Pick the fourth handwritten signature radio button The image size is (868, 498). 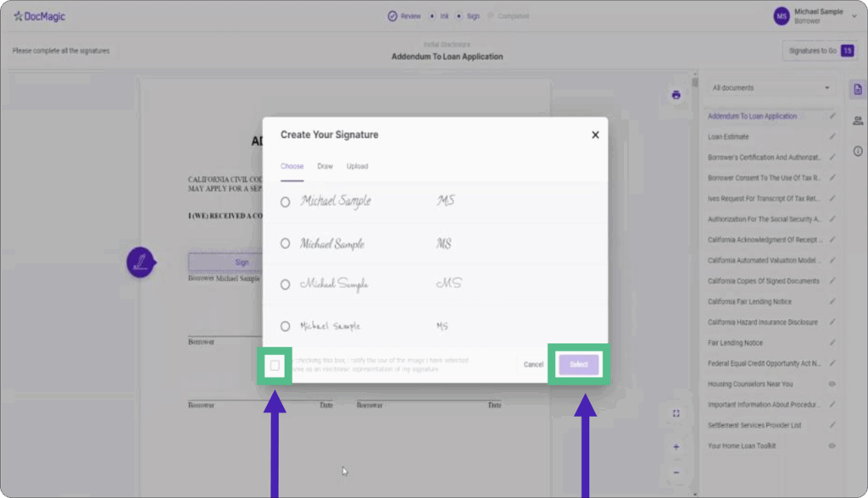(285, 326)
